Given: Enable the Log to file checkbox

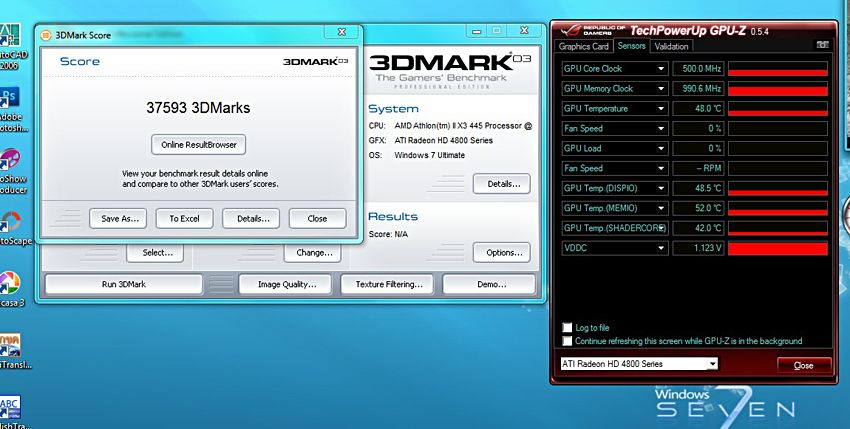Looking at the screenshot, I should (x=567, y=328).
